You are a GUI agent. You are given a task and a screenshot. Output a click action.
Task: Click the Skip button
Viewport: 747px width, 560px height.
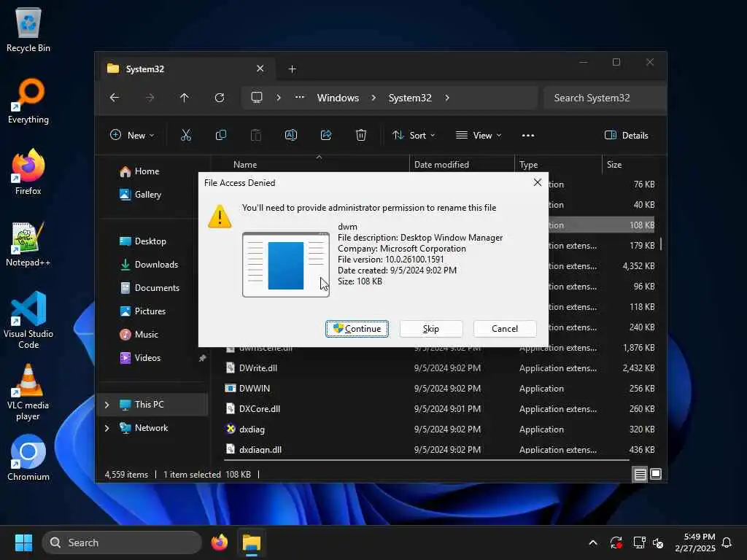pos(430,329)
